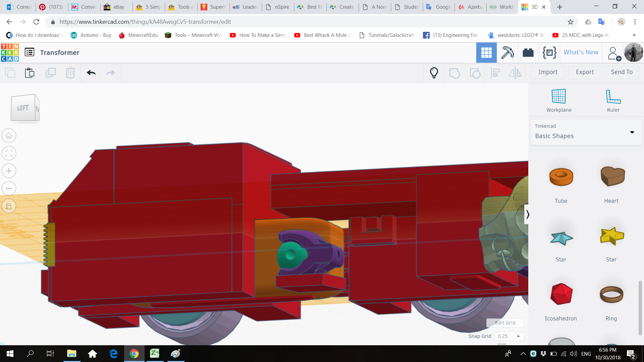Viewport: 644px width, 362px height.
Task: Open the Align tool
Action: pyautogui.click(x=495, y=73)
